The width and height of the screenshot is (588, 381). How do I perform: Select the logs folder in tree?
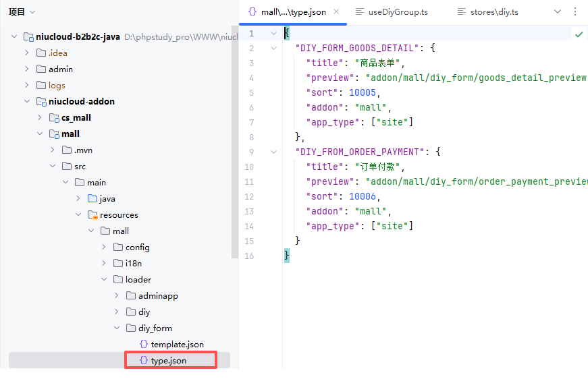pyautogui.click(x=57, y=85)
